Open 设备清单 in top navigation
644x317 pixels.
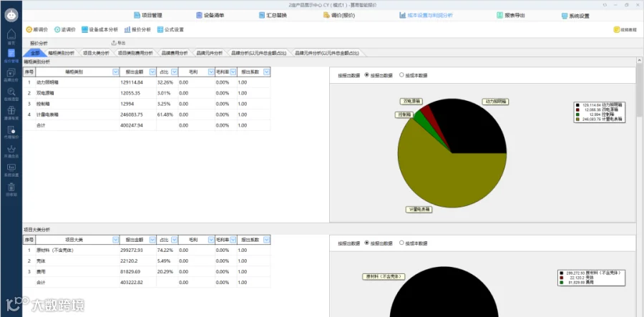(210, 15)
